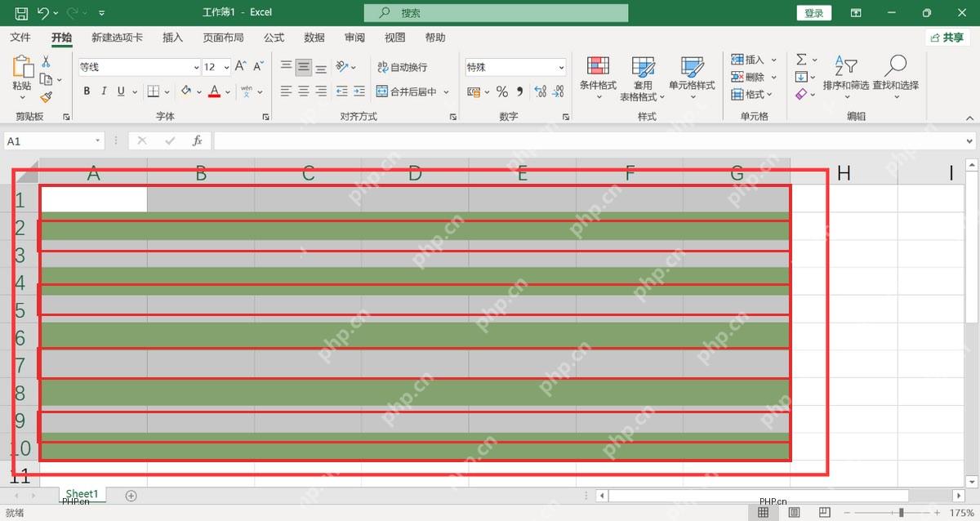
Task: Click the insert function fx icon
Action: (x=197, y=140)
